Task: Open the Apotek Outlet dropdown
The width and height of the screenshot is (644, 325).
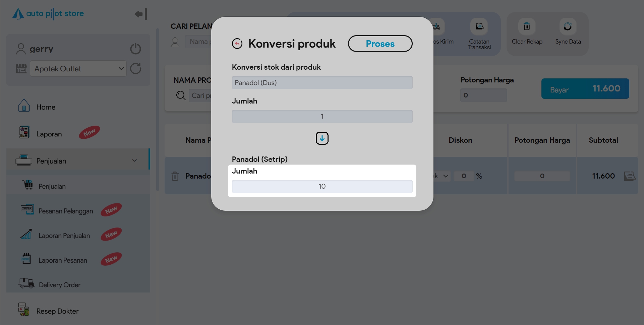Action: point(78,69)
